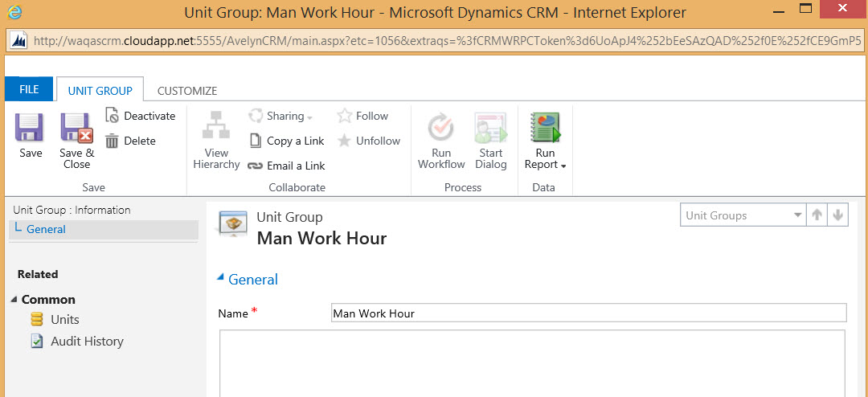Open the Sharing menu
Image resolution: width=868 pixels, height=397 pixels.
click(x=280, y=116)
